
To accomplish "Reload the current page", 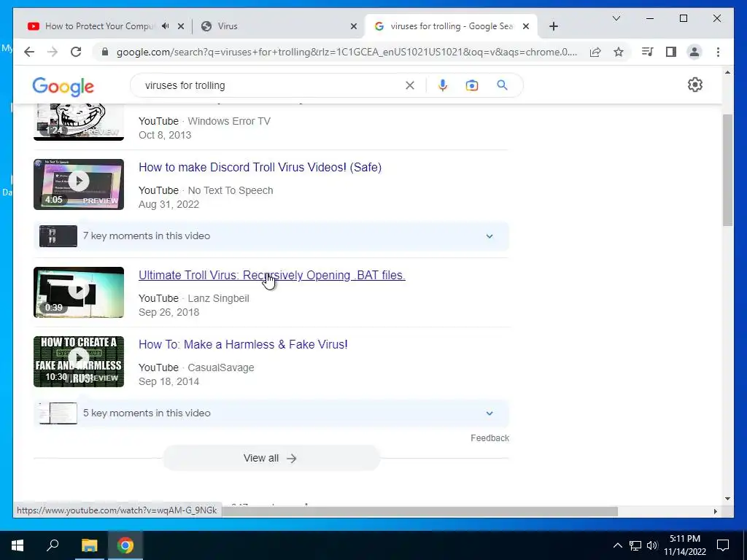I will point(76,52).
